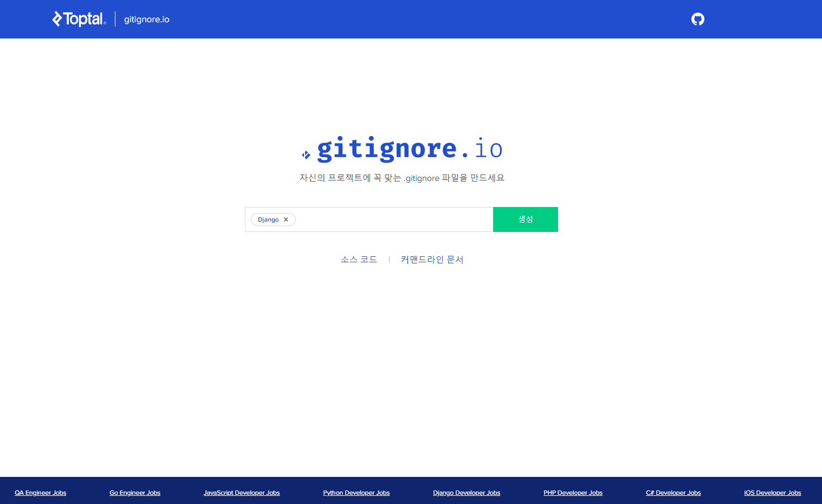The height and width of the screenshot is (504, 822).
Task: Open PHP Developer Jobs footer link
Action: click(x=573, y=493)
